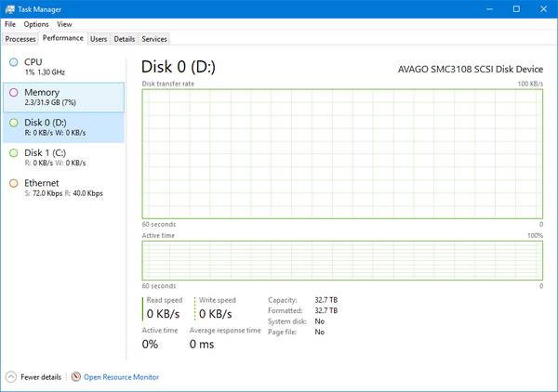Switch to the Details tab

tap(124, 39)
